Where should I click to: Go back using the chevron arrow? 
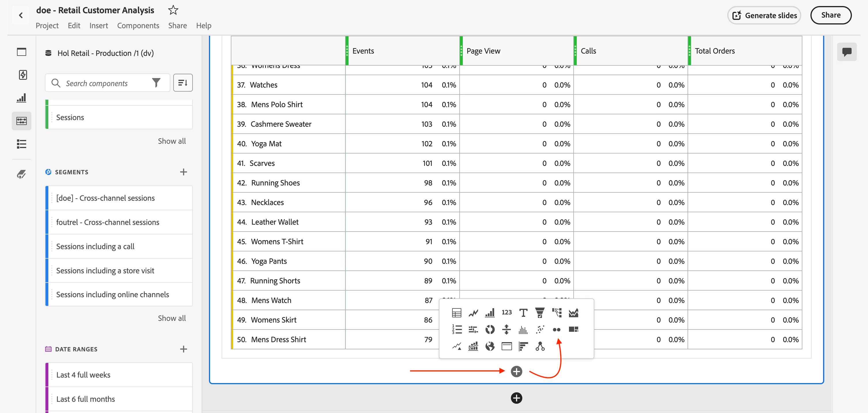[x=21, y=15]
